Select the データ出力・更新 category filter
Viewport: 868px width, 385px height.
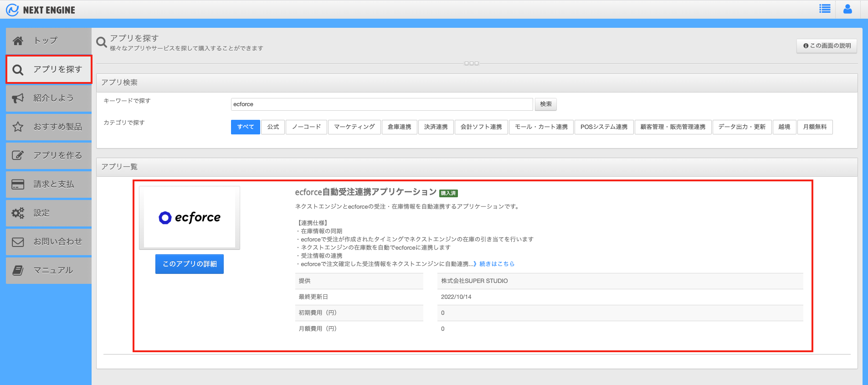742,127
